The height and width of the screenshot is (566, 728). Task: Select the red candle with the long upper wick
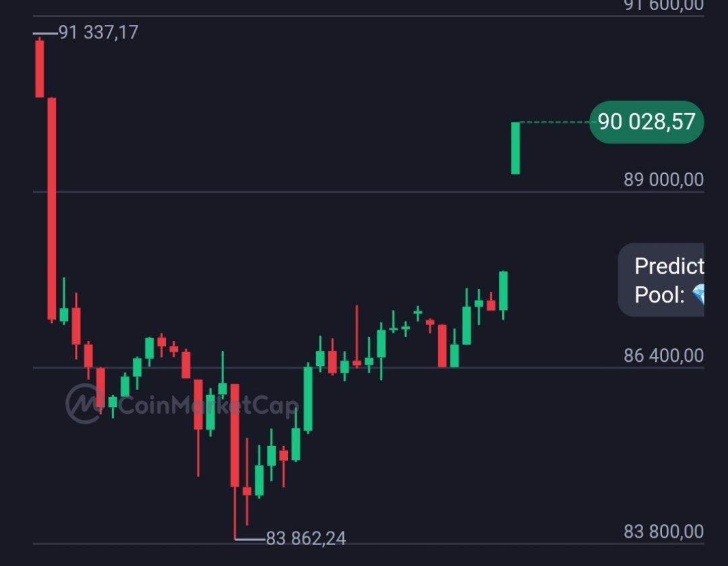[x=357, y=363]
